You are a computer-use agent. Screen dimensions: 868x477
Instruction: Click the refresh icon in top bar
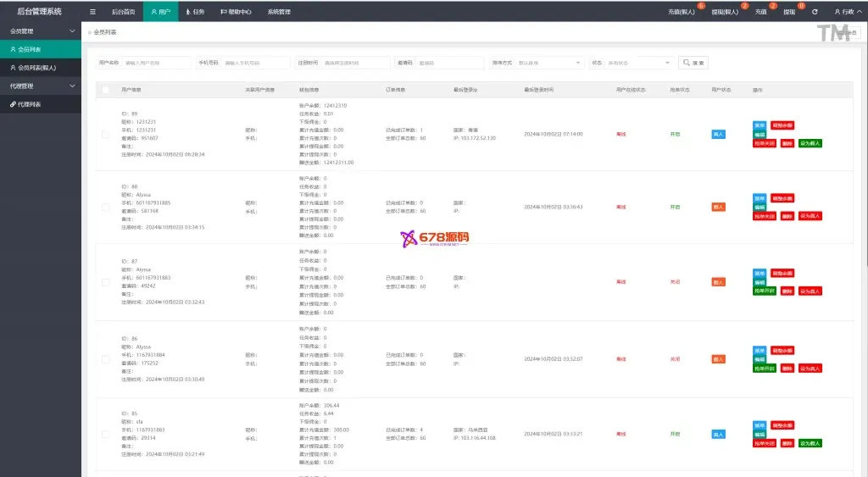coord(815,12)
